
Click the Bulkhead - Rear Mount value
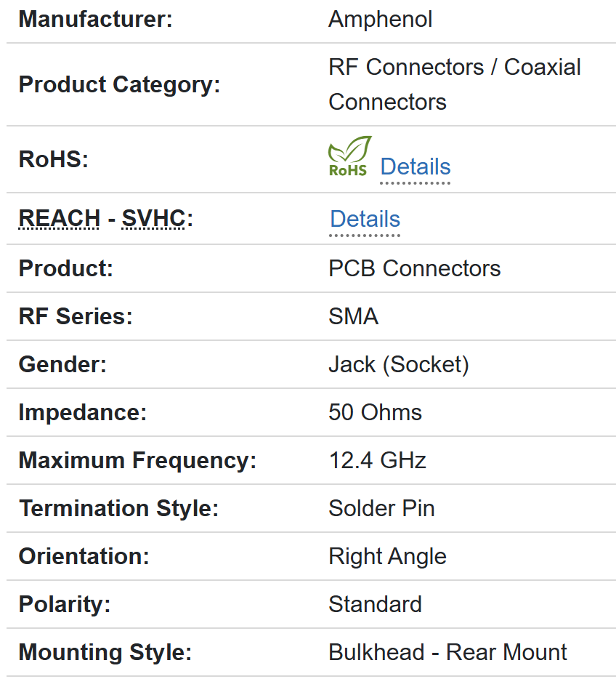[x=447, y=652]
